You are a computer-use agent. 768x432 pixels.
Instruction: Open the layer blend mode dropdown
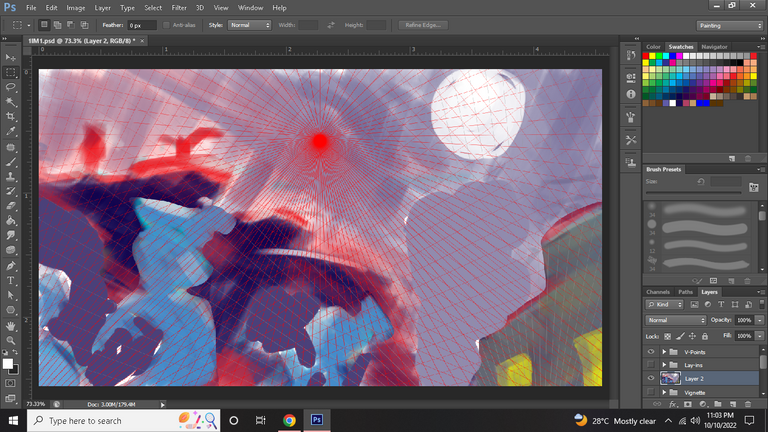675,320
